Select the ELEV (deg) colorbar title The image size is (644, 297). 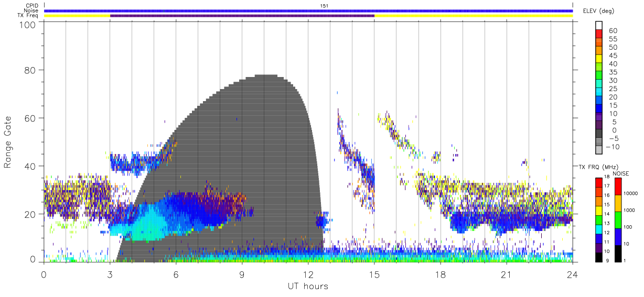click(599, 10)
